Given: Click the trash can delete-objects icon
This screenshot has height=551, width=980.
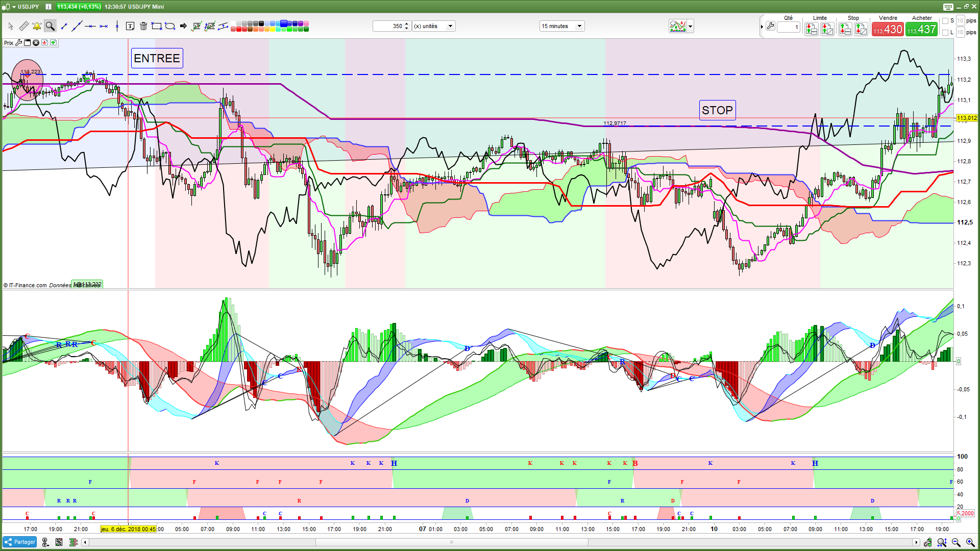Looking at the screenshot, I should 143,26.
